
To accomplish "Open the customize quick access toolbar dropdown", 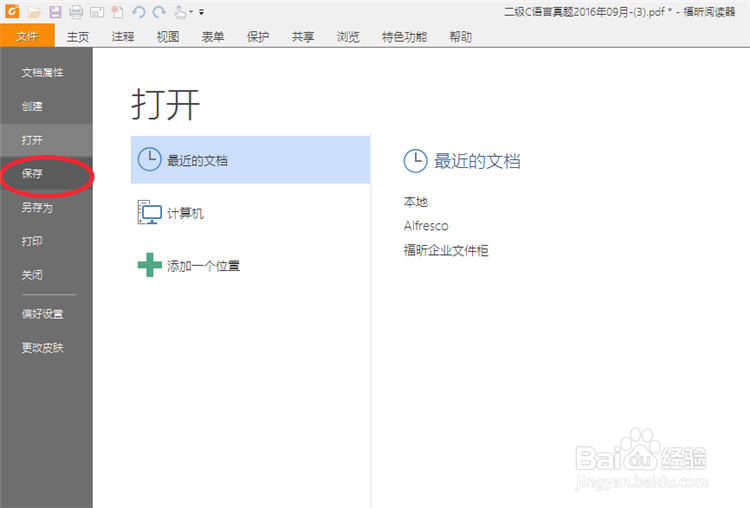I will [x=201, y=12].
